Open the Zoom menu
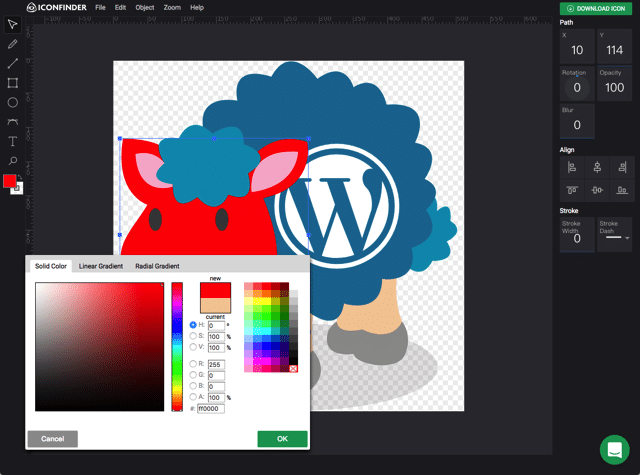The width and height of the screenshot is (640, 475). tap(172, 7)
